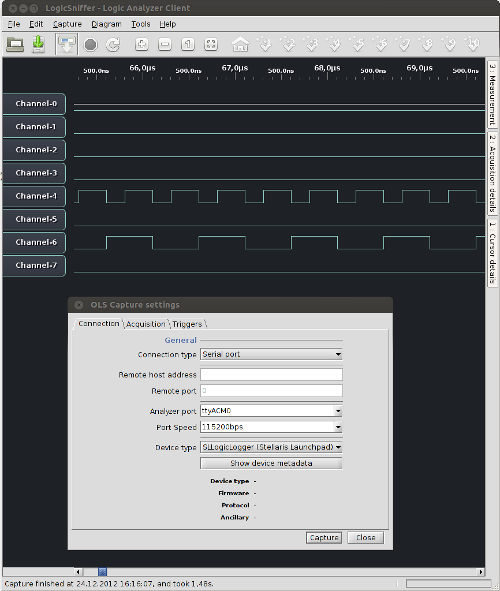This screenshot has width=500, height=591.
Task: Select the Channel-4 label
Action: click(34, 196)
